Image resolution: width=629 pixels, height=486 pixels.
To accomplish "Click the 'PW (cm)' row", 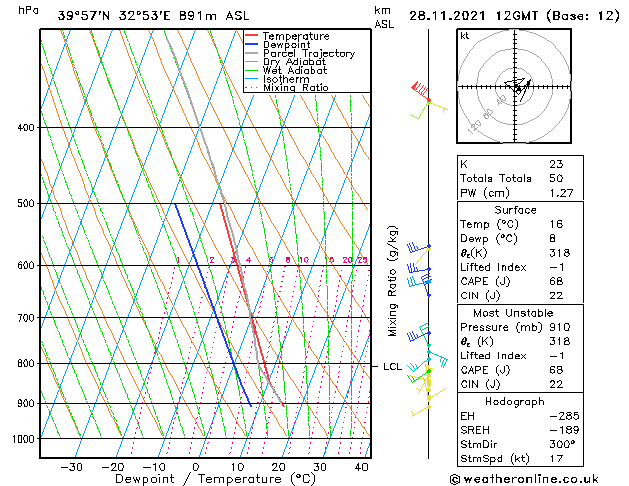I will (520, 193).
